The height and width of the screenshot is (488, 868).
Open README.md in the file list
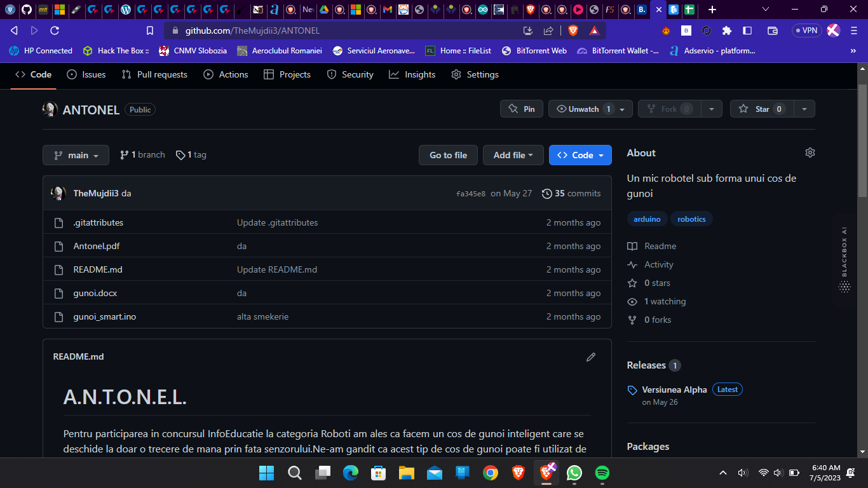coord(98,269)
